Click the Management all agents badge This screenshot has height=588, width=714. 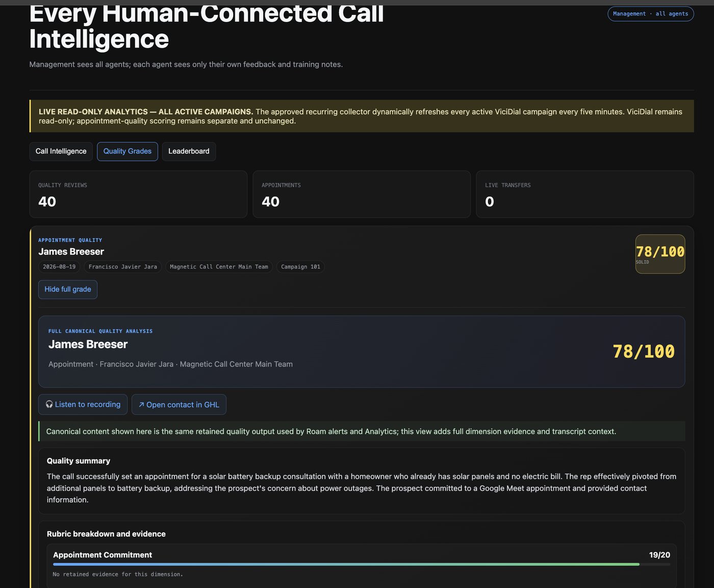(651, 14)
